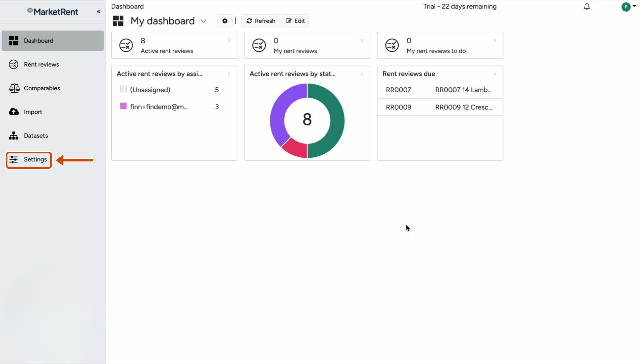640x364 pixels.
Task: Open dashboard gear settings
Action: (x=225, y=21)
